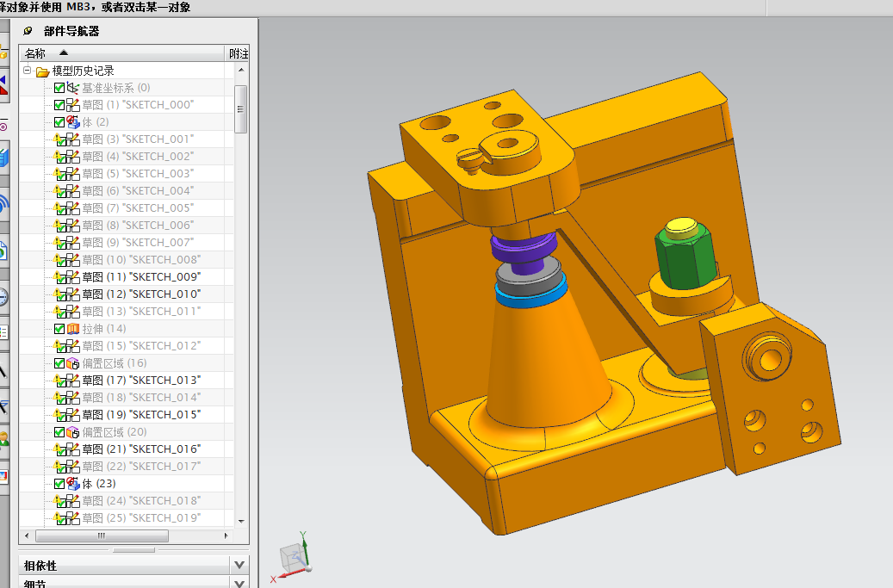Click the offset region icon of 偏置区域 (20)
The image size is (893, 588).
pyautogui.click(x=73, y=432)
